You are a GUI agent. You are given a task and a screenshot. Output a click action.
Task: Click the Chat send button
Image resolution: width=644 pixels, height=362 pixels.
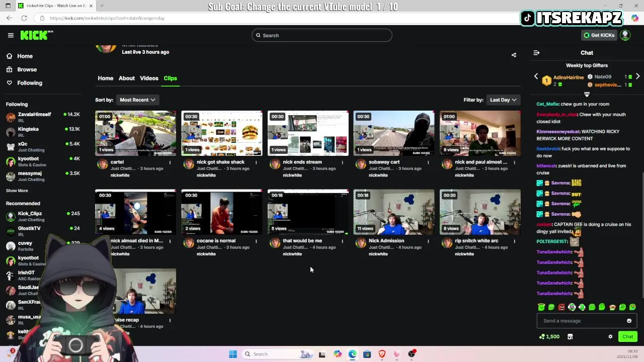coord(628,337)
